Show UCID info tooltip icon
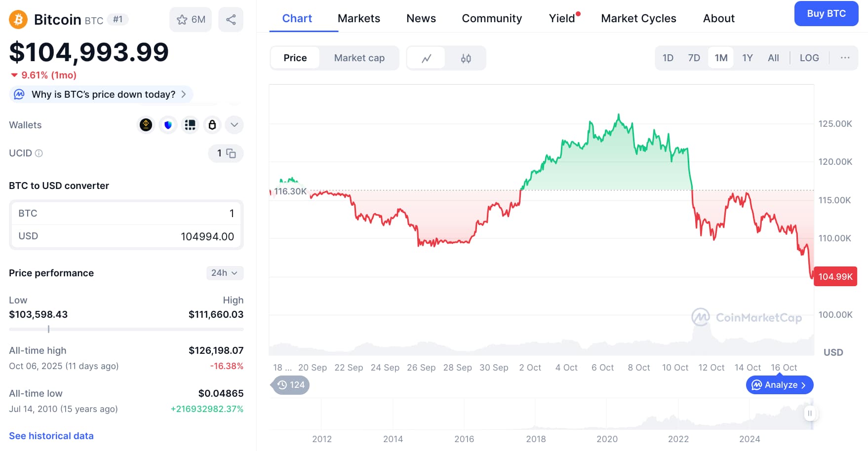The height and width of the screenshot is (451, 868). click(39, 153)
